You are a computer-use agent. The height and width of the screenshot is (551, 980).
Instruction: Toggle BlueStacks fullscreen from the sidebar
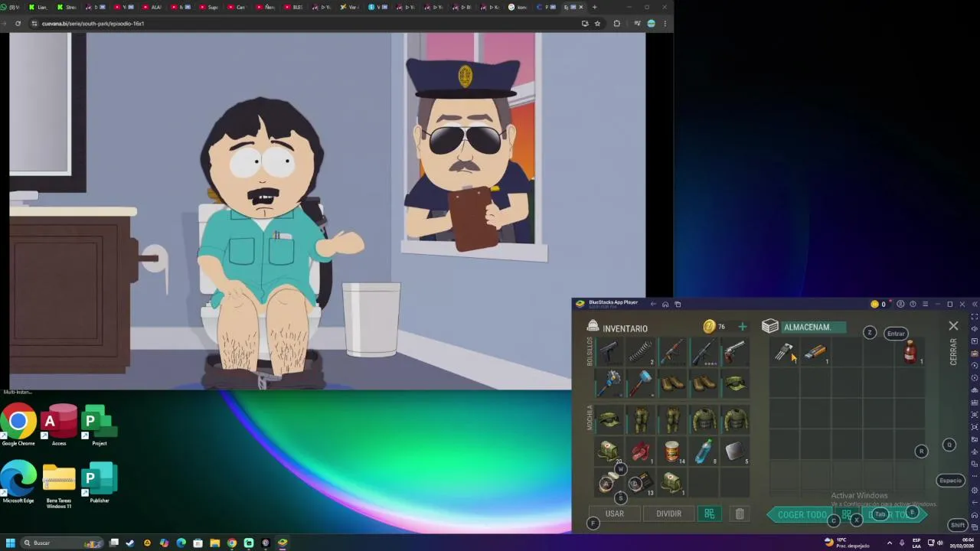point(974,316)
